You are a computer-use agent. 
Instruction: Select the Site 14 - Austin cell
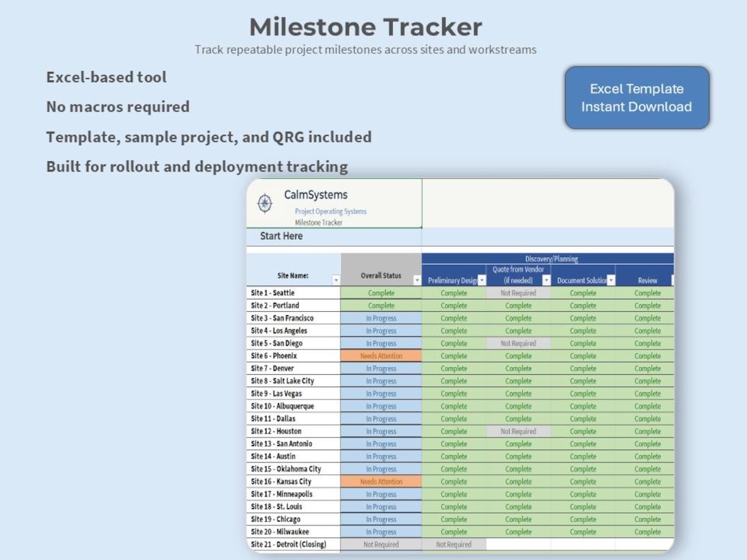[293, 456]
